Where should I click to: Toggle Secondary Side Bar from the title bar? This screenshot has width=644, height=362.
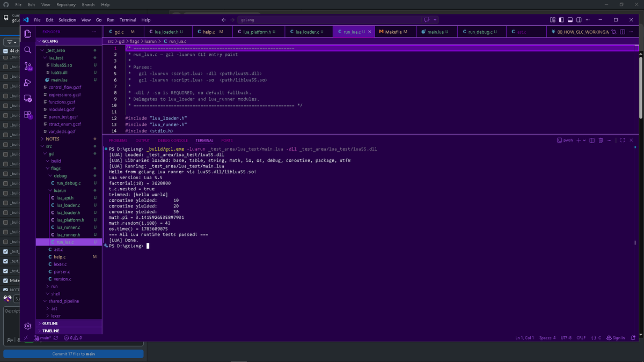pos(580,20)
